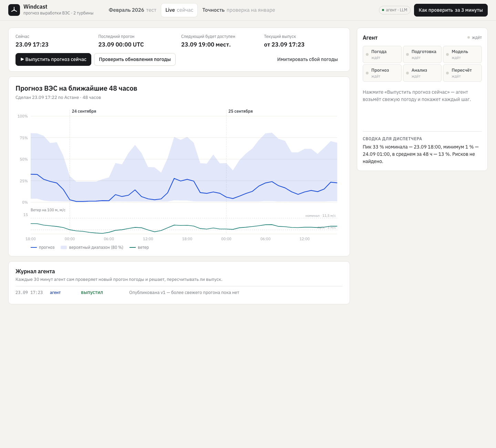This screenshot has height=448, width=496.
Task: Click the агент · LLM status badge
Action: coord(394,10)
